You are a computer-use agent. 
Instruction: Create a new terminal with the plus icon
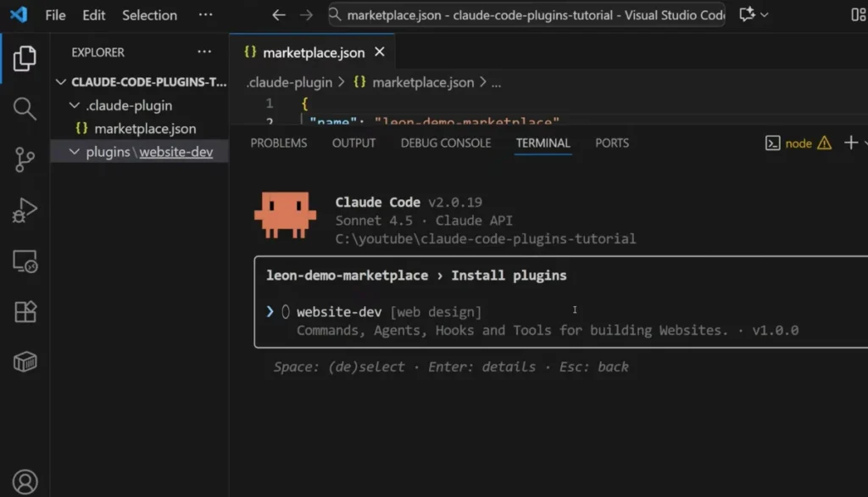pyautogui.click(x=850, y=142)
